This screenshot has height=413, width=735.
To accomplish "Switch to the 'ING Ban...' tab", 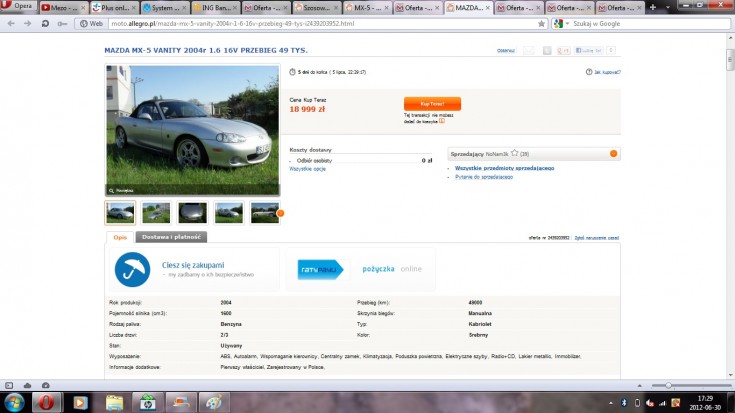I will click(x=215, y=8).
